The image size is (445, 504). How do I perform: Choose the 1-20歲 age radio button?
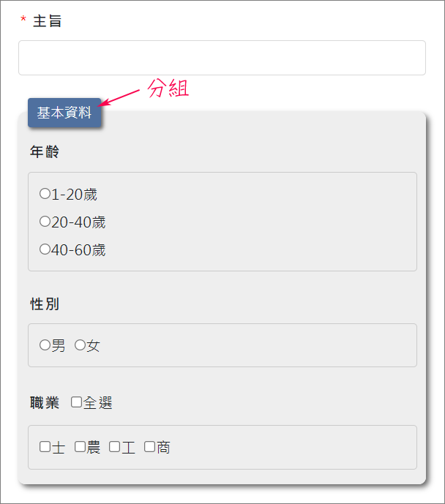click(x=45, y=194)
